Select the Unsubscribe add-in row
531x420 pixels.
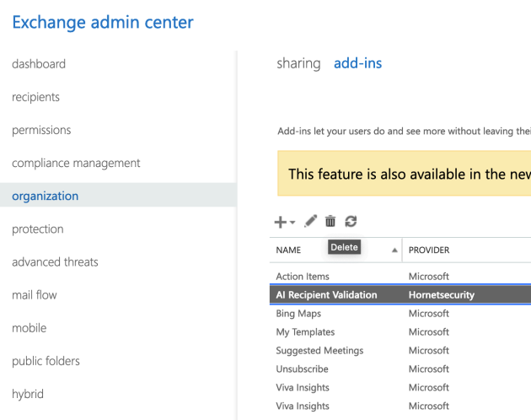(x=400, y=369)
